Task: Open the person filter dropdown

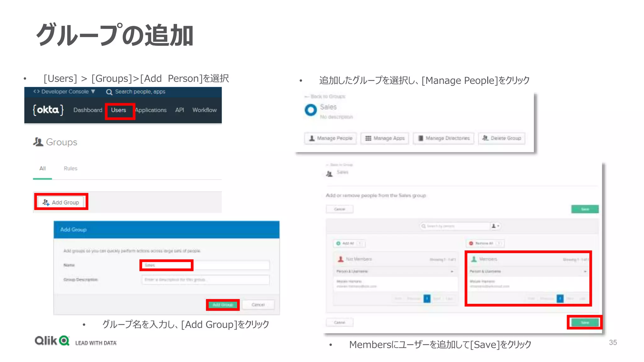Action: click(496, 226)
